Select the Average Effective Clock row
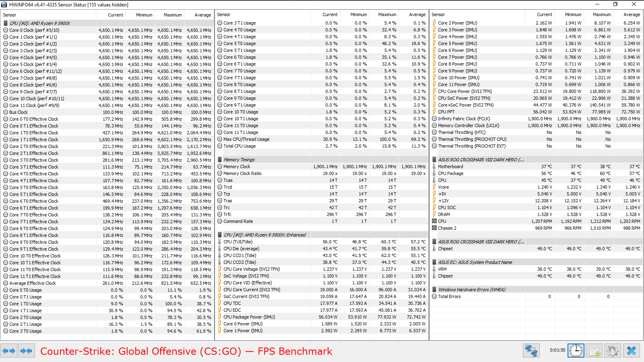Viewport: 644px width, 362px height. click(107, 283)
